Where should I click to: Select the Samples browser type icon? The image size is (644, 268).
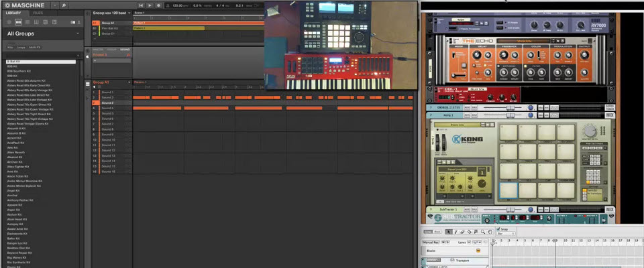pyautogui.click(x=54, y=22)
